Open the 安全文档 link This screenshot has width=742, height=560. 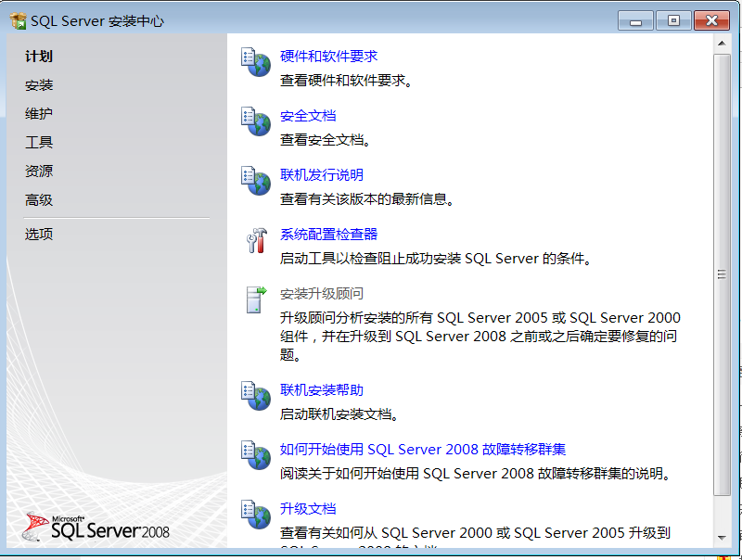point(308,116)
